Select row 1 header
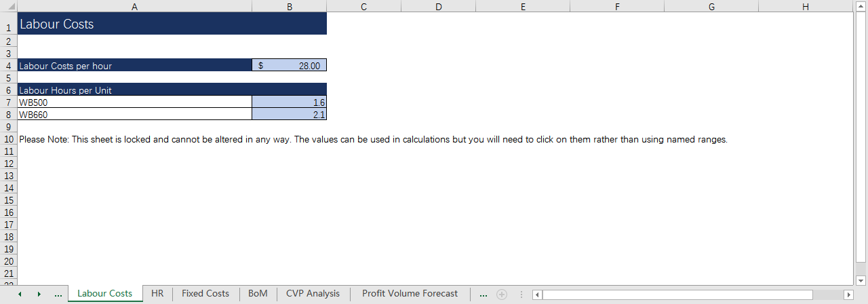This screenshot has width=868, height=304. pyautogui.click(x=8, y=24)
